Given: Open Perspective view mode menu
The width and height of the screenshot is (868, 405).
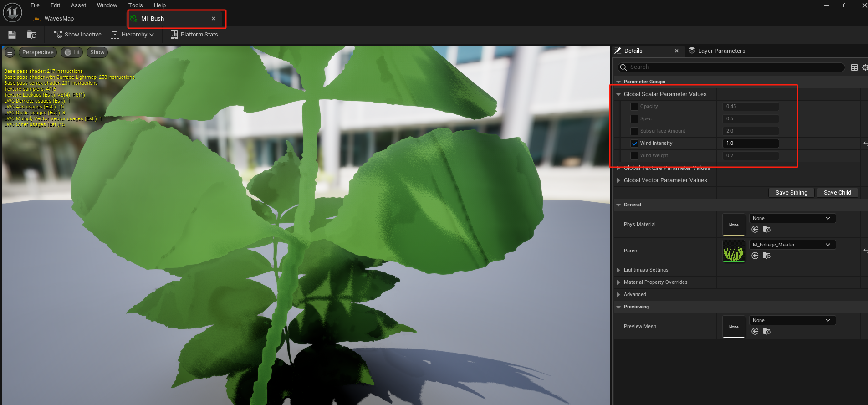Looking at the screenshot, I should click(38, 52).
